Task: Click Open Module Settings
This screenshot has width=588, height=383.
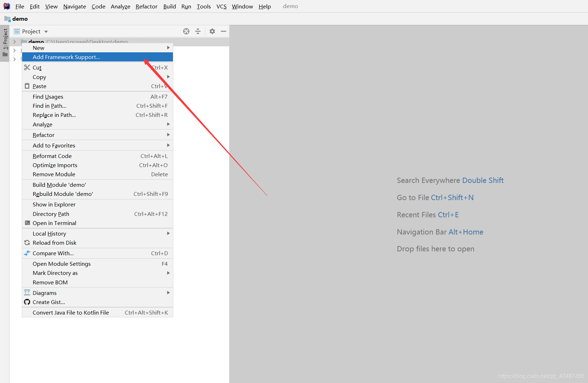Action: pos(62,264)
